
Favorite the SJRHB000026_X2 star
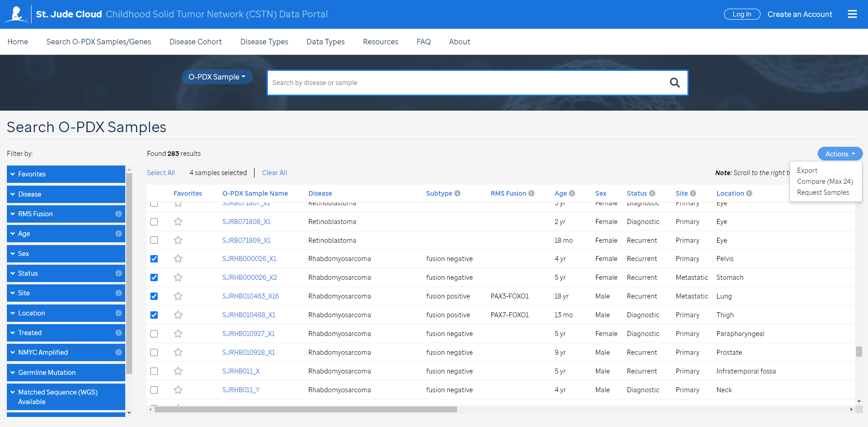click(x=178, y=278)
